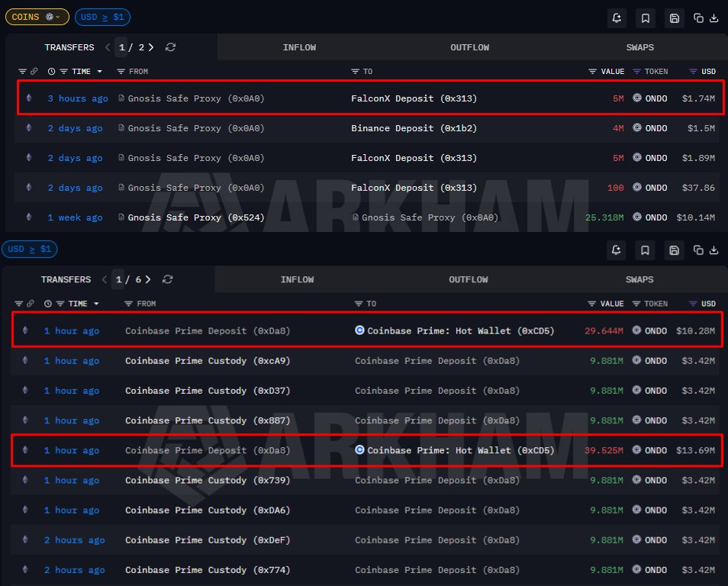Open Coinbase Prime Custody (0xcA9) address
This screenshot has width=728, height=586.
208,361
